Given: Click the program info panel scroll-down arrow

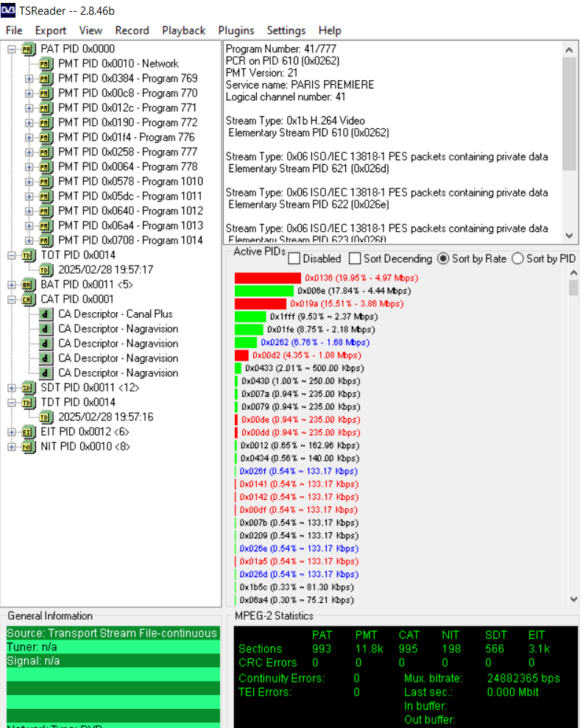Looking at the screenshot, I should click(x=569, y=236).
